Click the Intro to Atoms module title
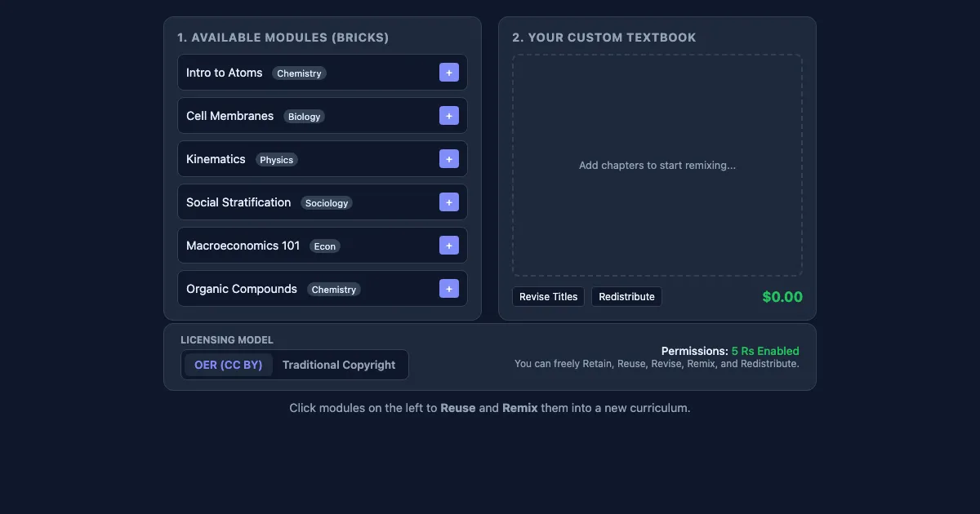Screen dimensions: 980x514 [x=225, y=73]
